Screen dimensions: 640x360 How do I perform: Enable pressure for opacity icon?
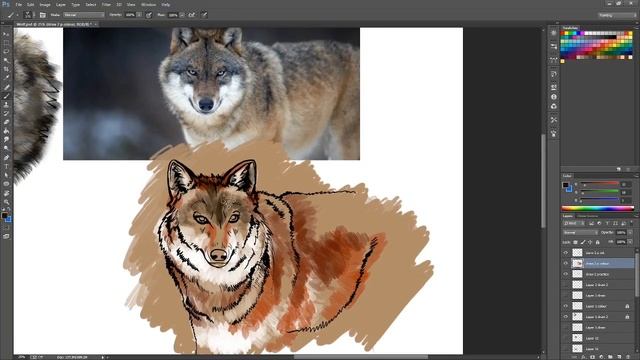(149, 15)
